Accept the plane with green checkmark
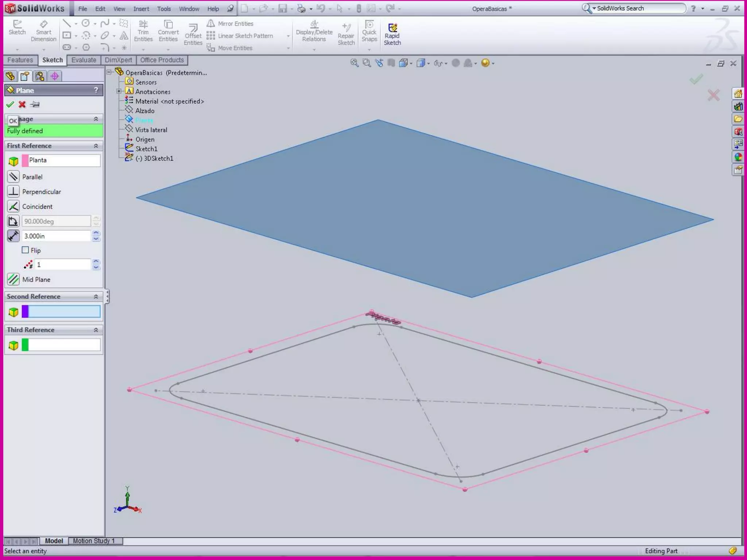747x560 pixels. tap(10, 105)
